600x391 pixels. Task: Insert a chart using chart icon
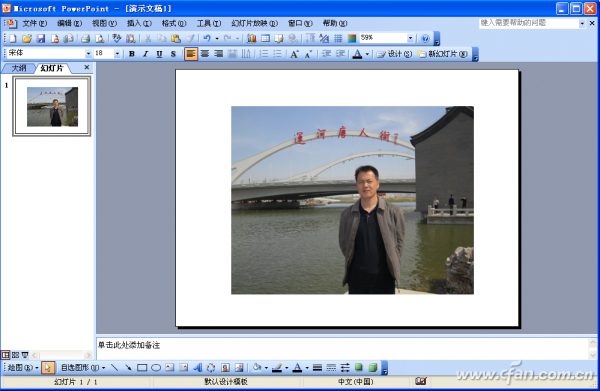click(x=251, y=38)
